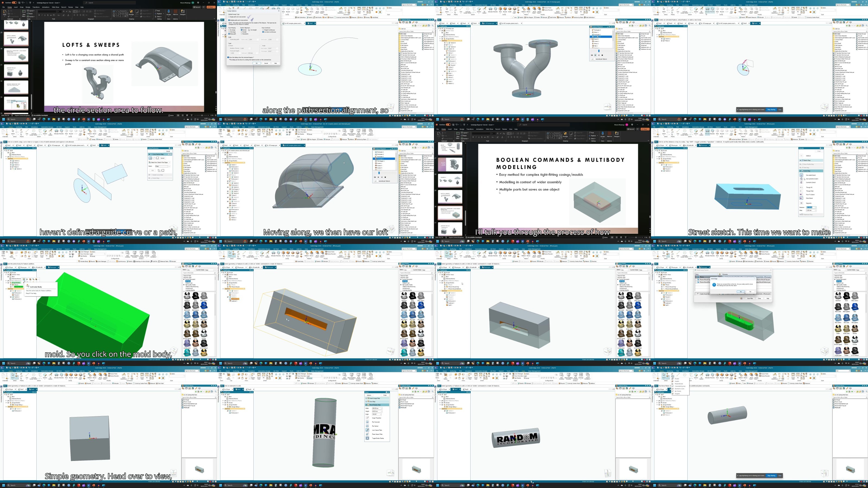Open the Layout dropdown in Lofts & Sweeps PowerPoint

(31, 11)
